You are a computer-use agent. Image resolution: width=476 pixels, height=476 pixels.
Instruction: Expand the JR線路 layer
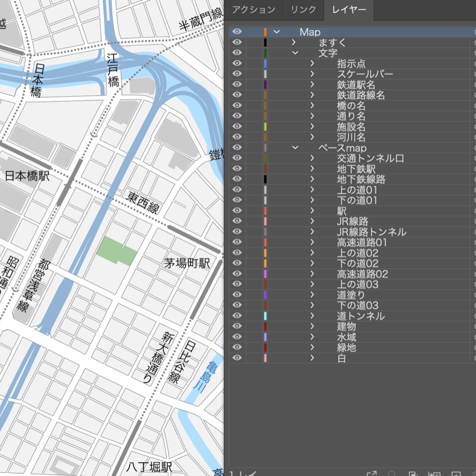click(x=312, y=221)
